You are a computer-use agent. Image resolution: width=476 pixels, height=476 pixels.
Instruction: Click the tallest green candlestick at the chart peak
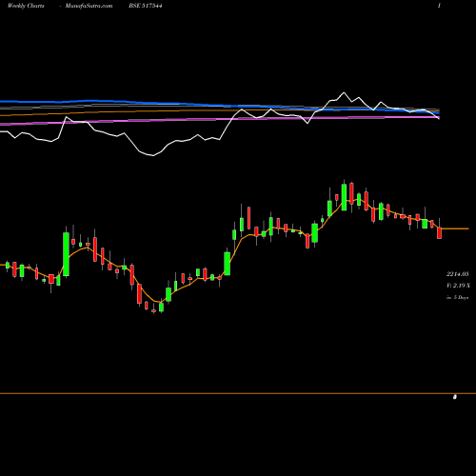click(x=344, y=196)
